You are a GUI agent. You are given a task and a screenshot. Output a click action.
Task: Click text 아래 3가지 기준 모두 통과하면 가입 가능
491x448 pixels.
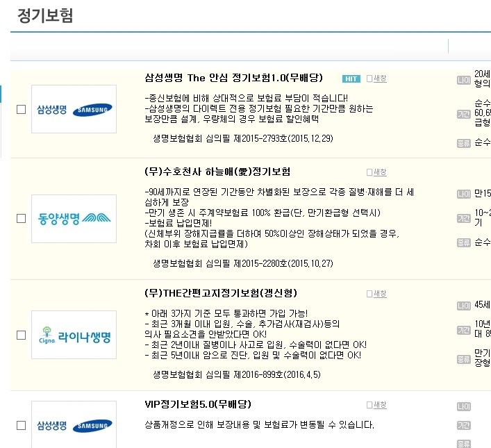[226, 313]
